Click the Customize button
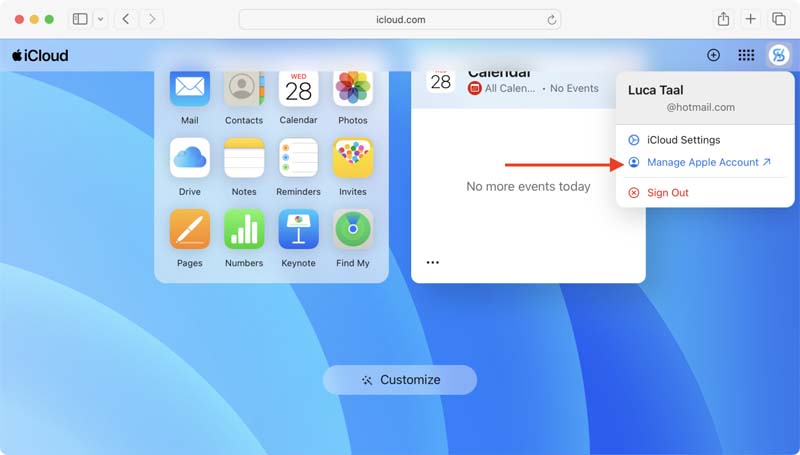 400,380
